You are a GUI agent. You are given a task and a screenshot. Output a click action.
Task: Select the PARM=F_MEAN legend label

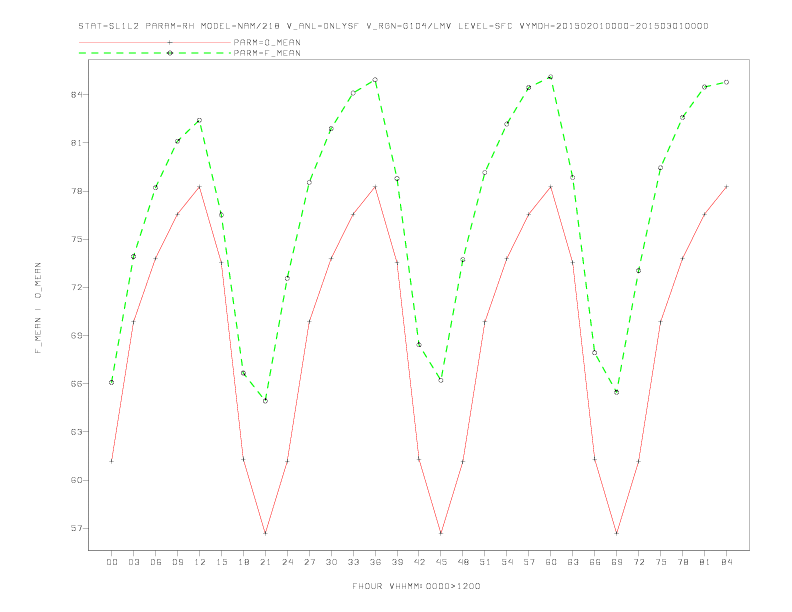click(267, 53)
